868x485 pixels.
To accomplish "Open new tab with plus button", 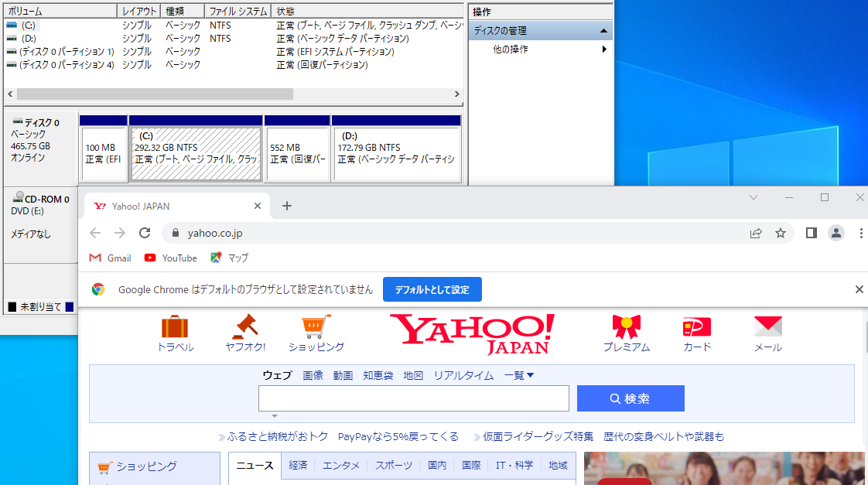I will click(x=287, y=206).
